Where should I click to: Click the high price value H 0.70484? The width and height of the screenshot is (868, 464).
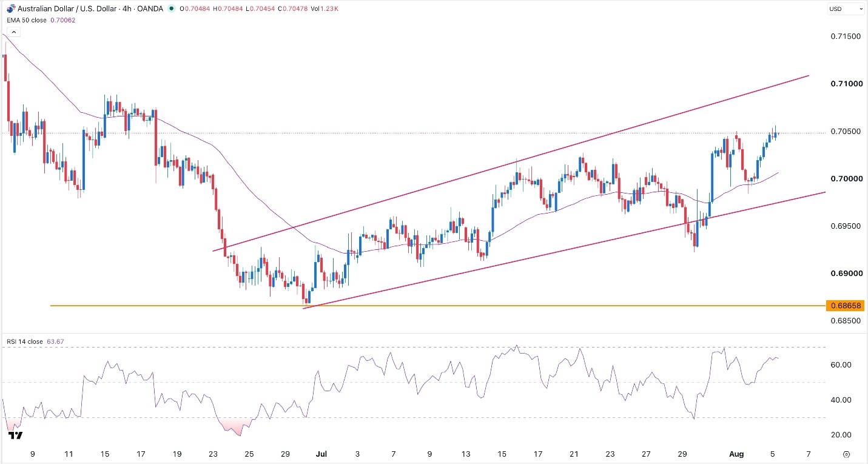click(227, 8)
